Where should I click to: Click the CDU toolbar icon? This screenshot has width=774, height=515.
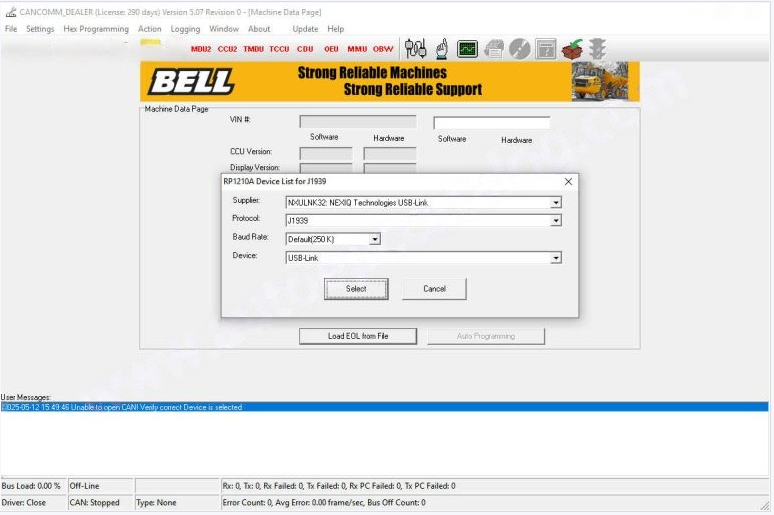pos(305,49)
